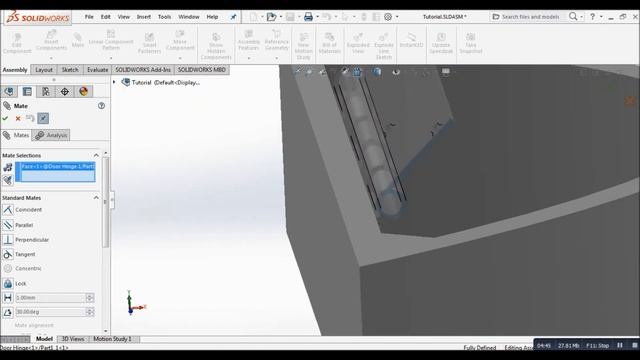
Task: Open the DisplayManager color ball tab
Action: click(83, 91)
